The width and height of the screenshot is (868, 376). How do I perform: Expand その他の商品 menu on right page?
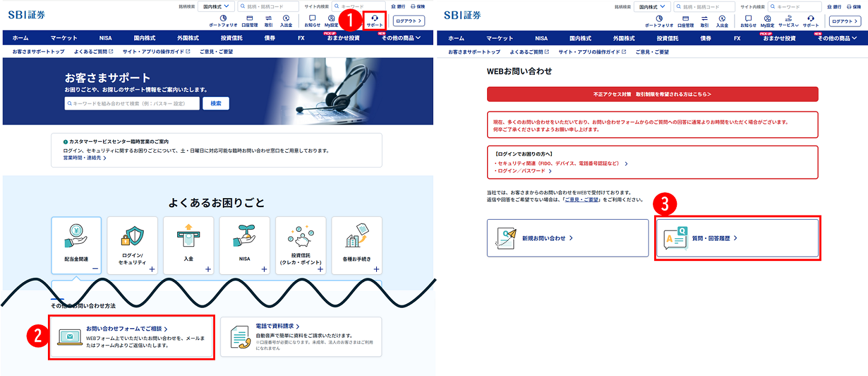tap(837, 38)
